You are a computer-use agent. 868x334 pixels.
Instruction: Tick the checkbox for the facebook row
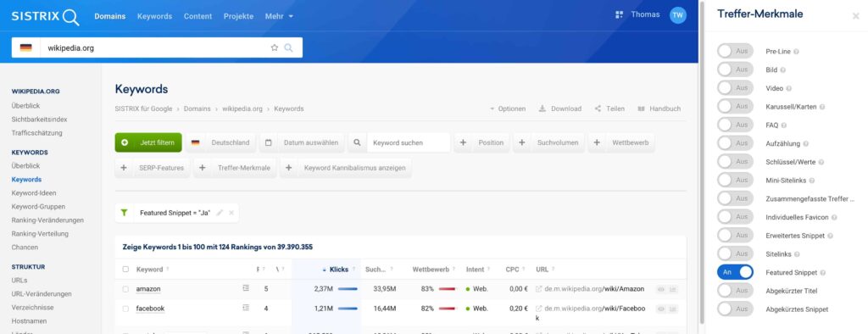click(125, 309)
